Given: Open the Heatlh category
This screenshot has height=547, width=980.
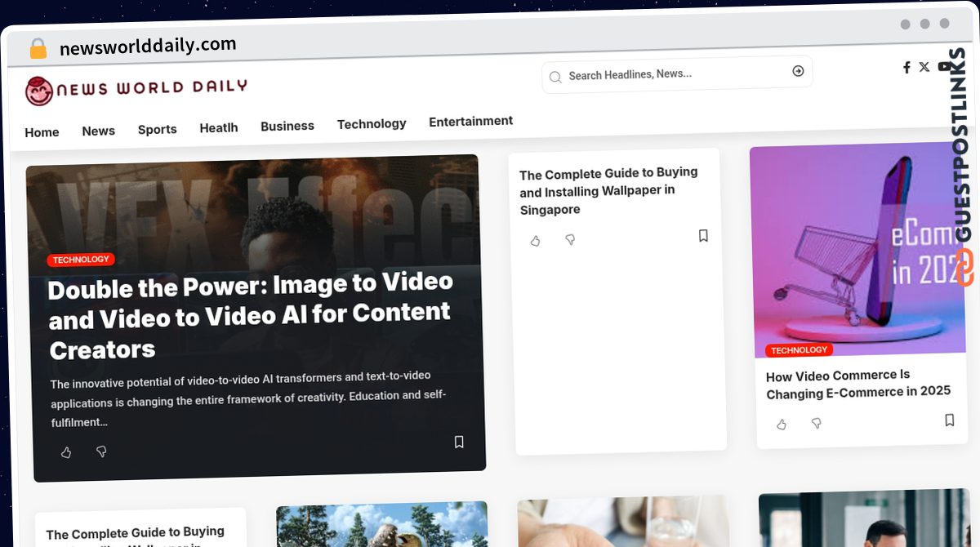Looking at the screenshot, I should click(x=219, y=127).
